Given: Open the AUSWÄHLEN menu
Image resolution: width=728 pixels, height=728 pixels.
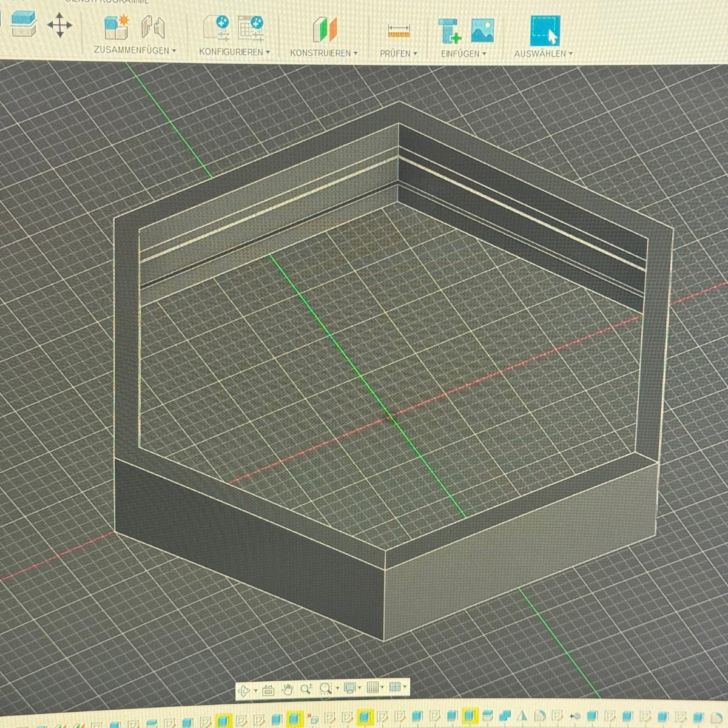Looking at the screenshot, I should point(543,54).
